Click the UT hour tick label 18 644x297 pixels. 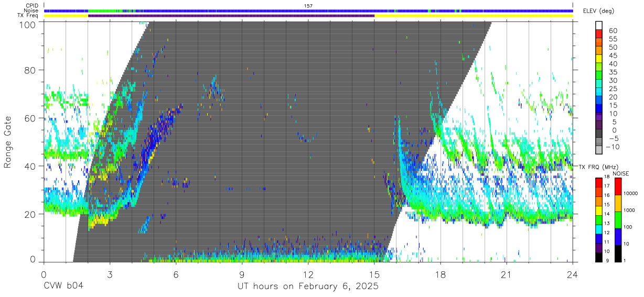point(441,274)
